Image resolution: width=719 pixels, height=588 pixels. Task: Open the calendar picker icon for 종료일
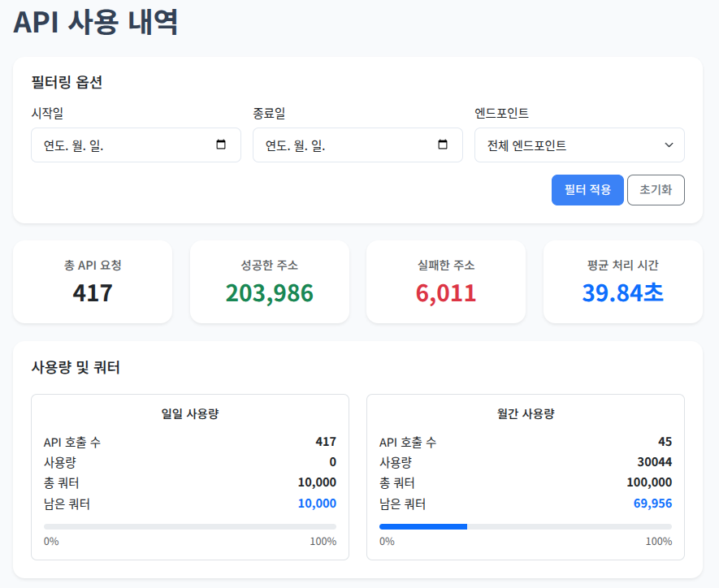pos(443,145)
